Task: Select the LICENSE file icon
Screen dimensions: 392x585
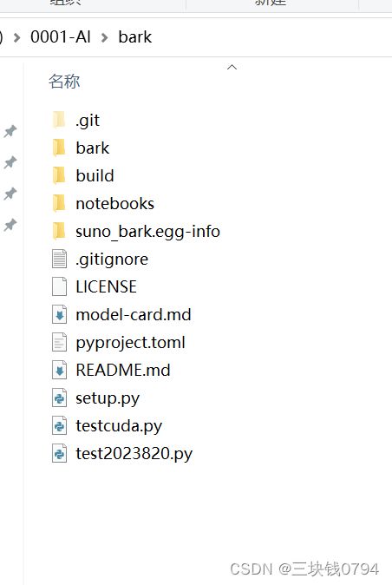Action: (x=59, y=286)
